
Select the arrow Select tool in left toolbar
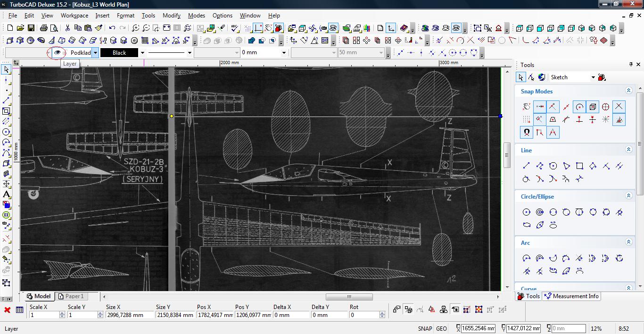pos(6,69)
